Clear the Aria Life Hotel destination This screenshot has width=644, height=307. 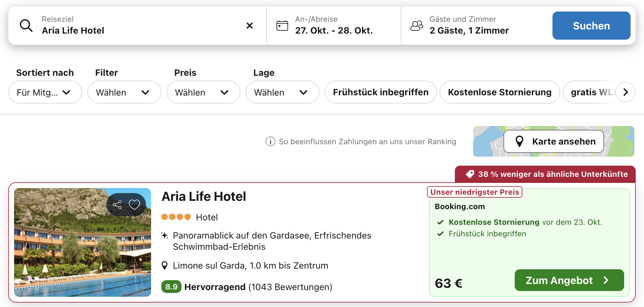pyautogui.click(x=250, y=26)
